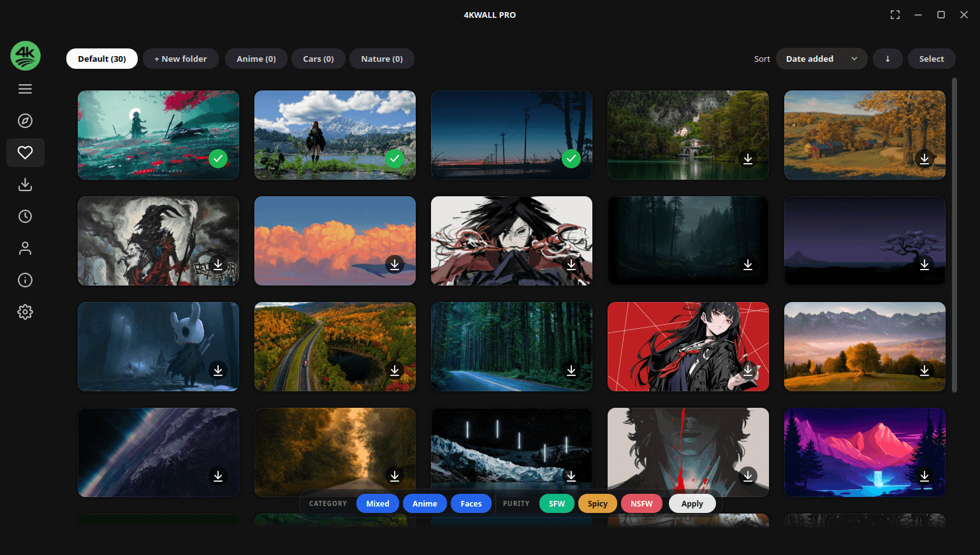
Task: Switch to the Default (30) folder
Action: click(102, 59)
